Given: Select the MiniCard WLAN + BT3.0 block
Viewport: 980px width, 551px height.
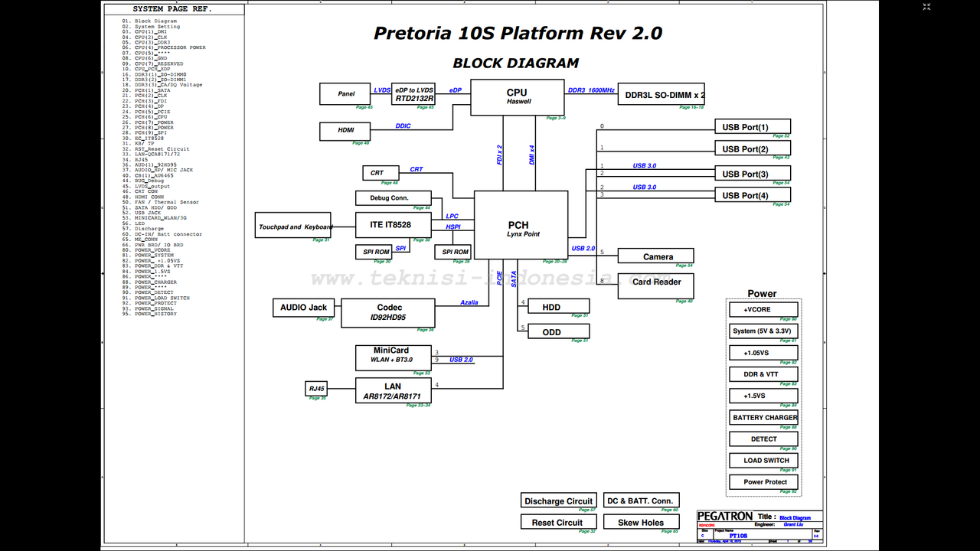Looking at the screenshot, I should (393, 357).
